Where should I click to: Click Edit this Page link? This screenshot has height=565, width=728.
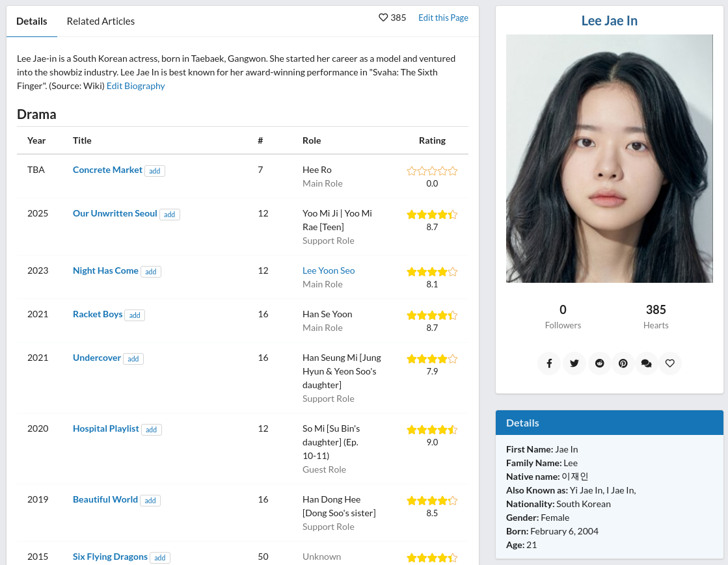[443, 18]
